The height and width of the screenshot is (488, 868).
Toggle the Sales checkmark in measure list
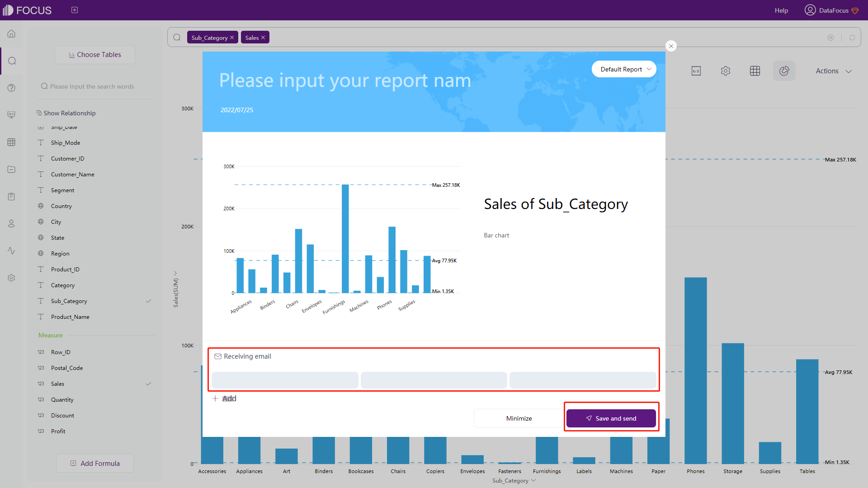click(148, 384)
